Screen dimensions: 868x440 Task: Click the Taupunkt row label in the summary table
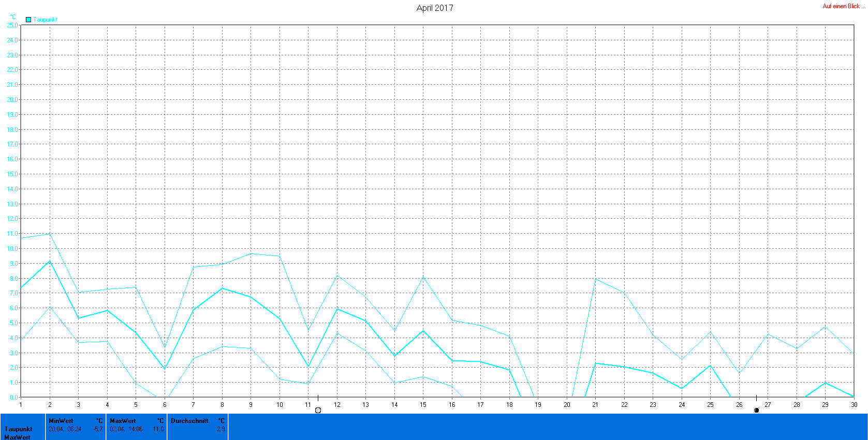pyautogui.click(x=19, y=429)
